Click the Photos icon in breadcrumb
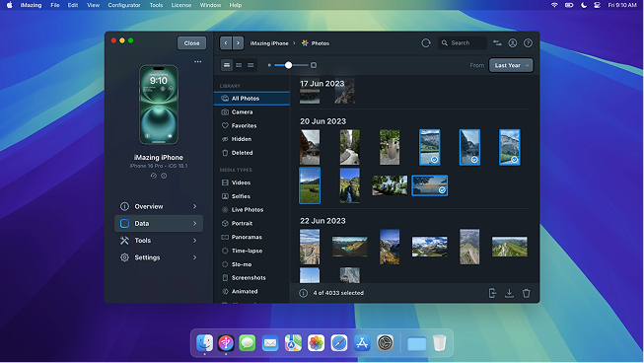Viewport: 644px width, 363px height. 305,43
